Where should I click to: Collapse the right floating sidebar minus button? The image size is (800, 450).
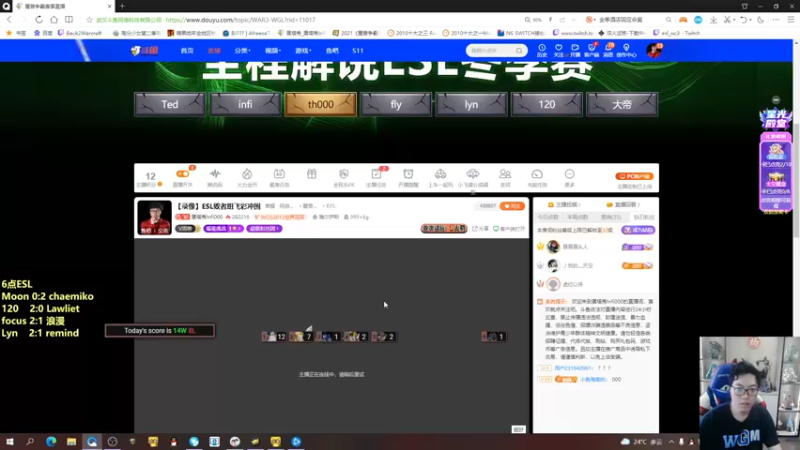776,100
